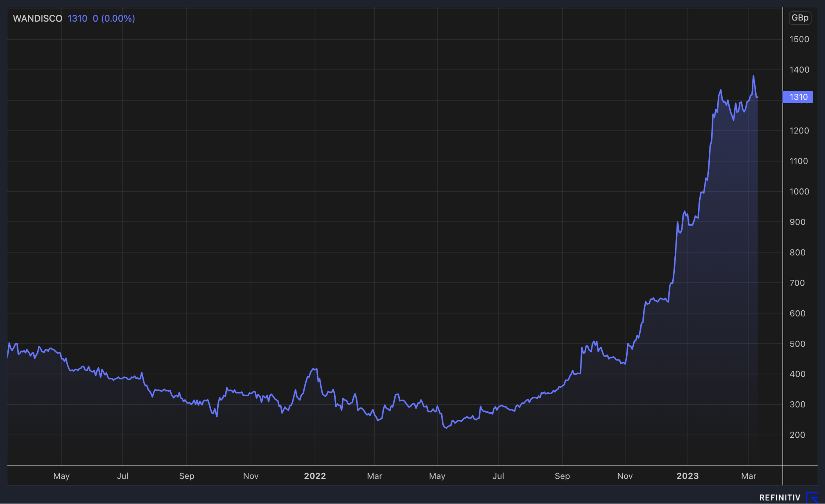Click the Nov label left of 2022
825x504 pixels.
coord(251,476)
